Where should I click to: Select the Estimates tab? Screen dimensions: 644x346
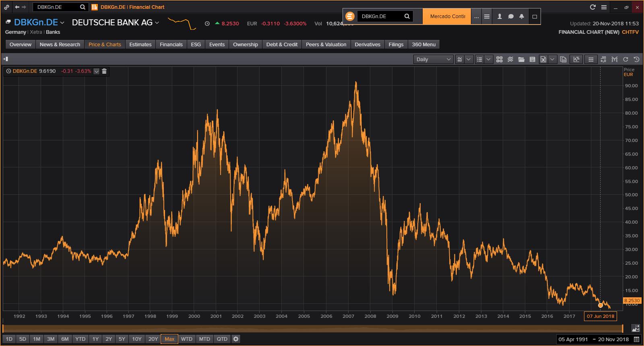tap(140, 44)
